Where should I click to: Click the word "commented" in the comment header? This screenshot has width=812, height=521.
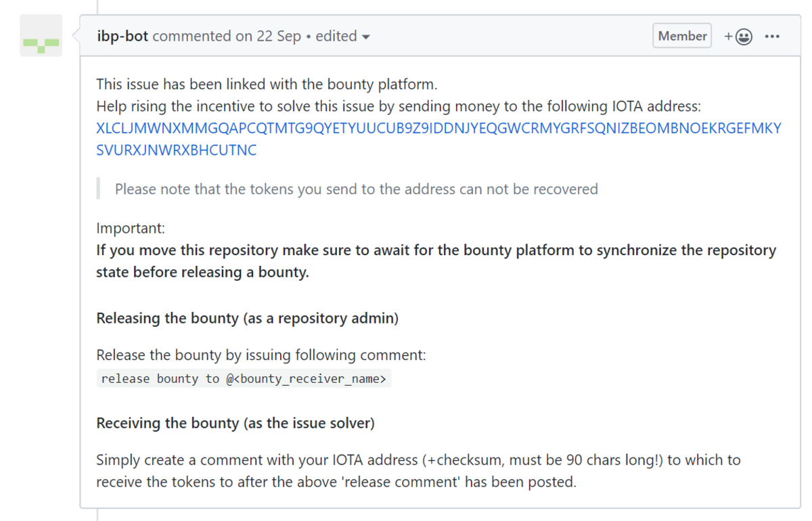coord(192,36)
